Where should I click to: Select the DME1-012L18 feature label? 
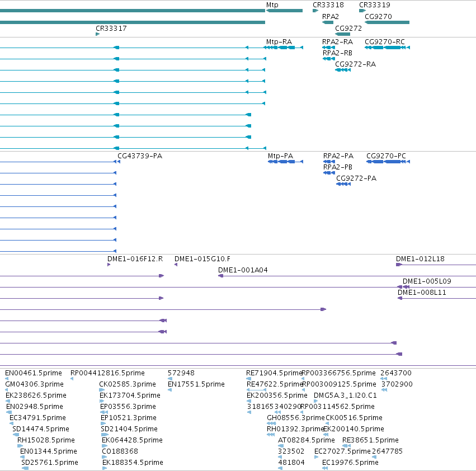pos(420,259)
